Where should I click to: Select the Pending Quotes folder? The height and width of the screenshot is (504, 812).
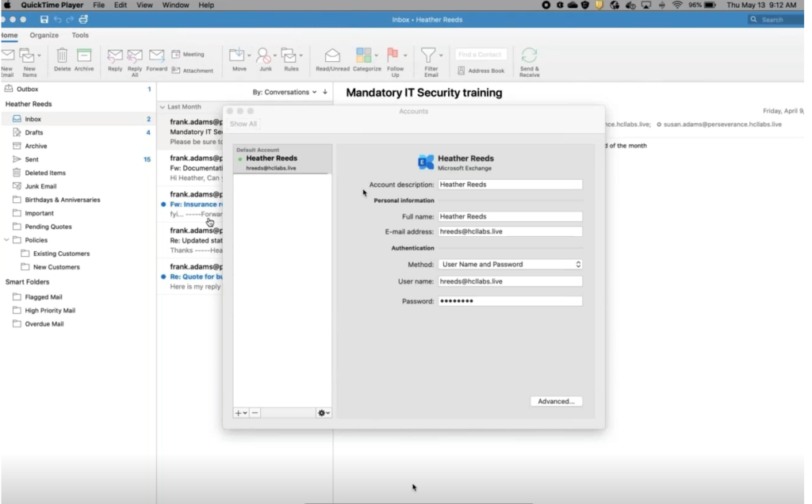click(x=79, y=227)
